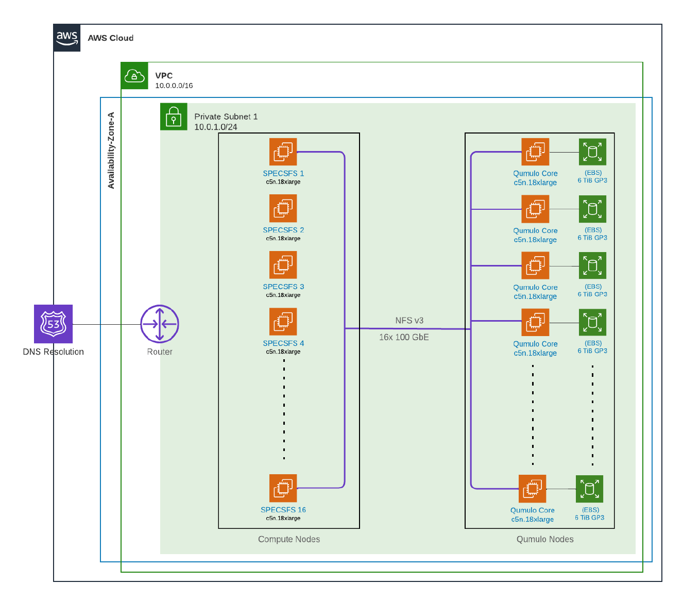Click the purple Router icon

pyautogui.click(x=160, y=324)
